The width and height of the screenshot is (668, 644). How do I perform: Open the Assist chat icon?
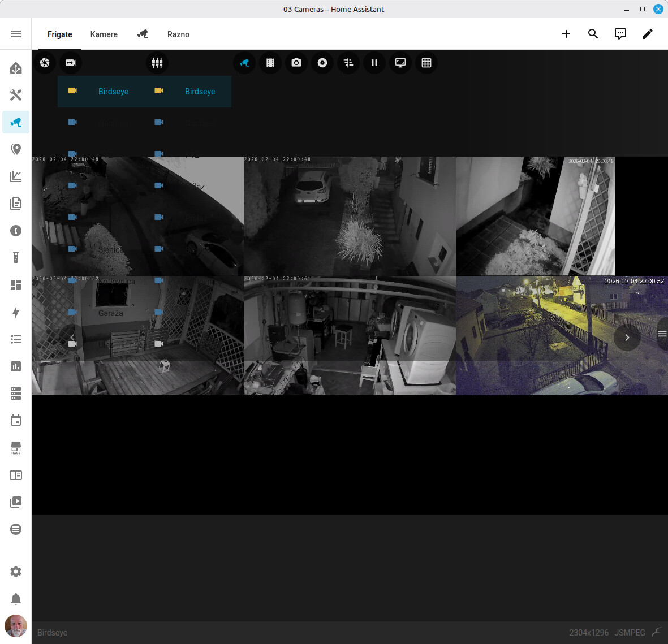620,34
